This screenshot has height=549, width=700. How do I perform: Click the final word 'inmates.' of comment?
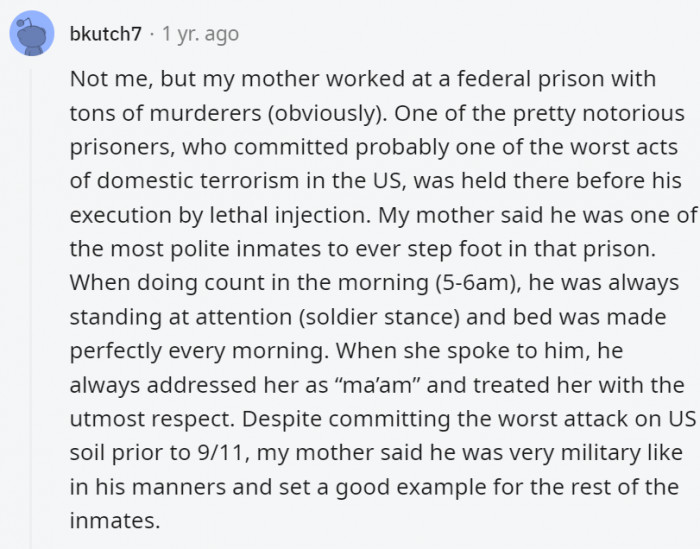(x=115, y=521)
